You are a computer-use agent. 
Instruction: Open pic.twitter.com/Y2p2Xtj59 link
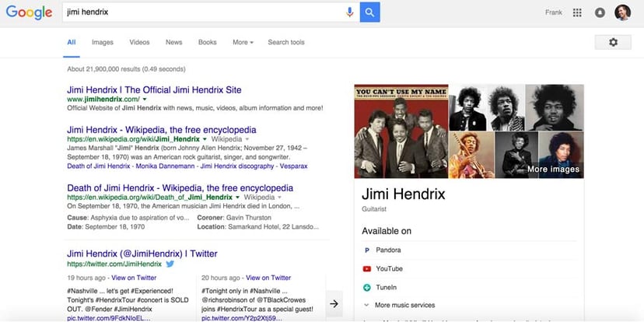(x=242, y=318)
